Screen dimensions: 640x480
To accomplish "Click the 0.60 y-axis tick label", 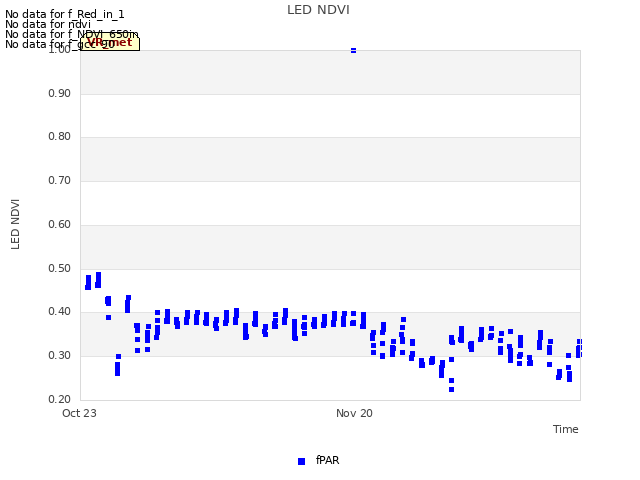I will pyautogui.click(x=60, y=224).
